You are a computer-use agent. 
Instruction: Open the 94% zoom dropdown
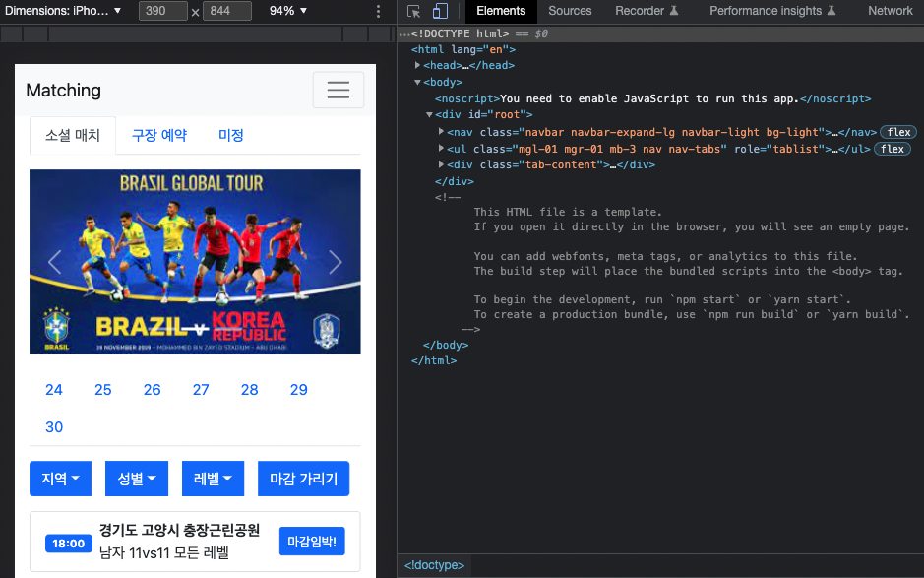(288, 11)
